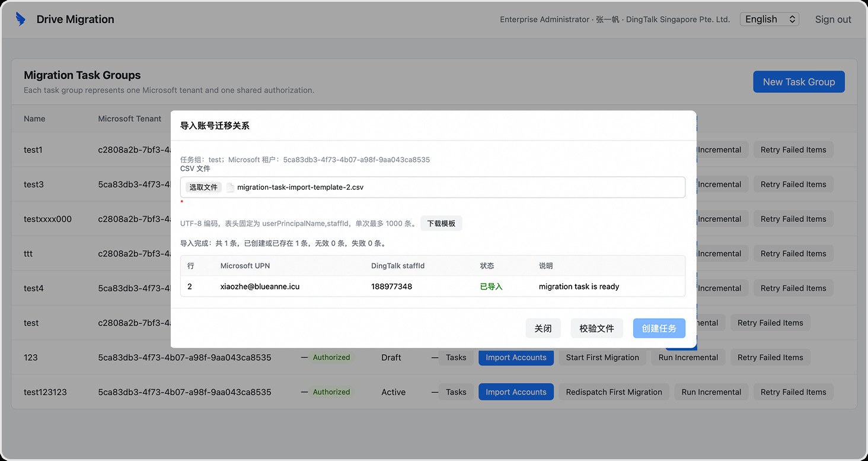The image size is (868, 461).
Task: Click the DingTalk staffId column header
Action: click(398, 266)
